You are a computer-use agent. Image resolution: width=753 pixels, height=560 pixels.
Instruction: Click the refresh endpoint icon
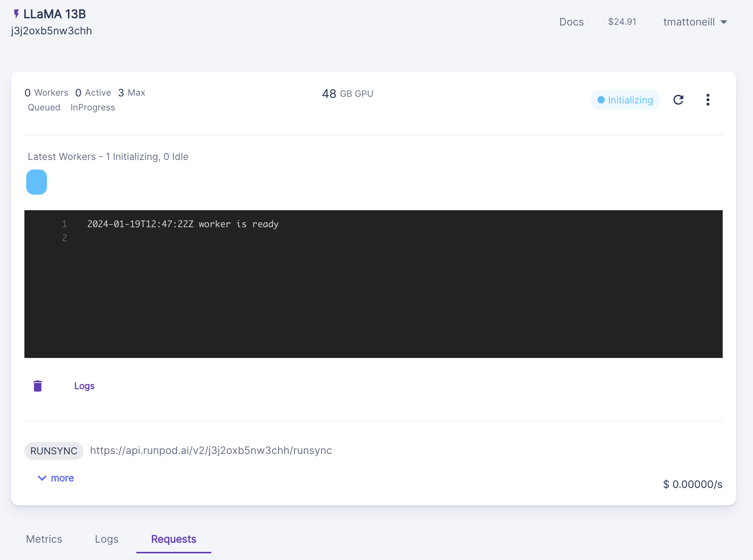[x=678, y=100]
